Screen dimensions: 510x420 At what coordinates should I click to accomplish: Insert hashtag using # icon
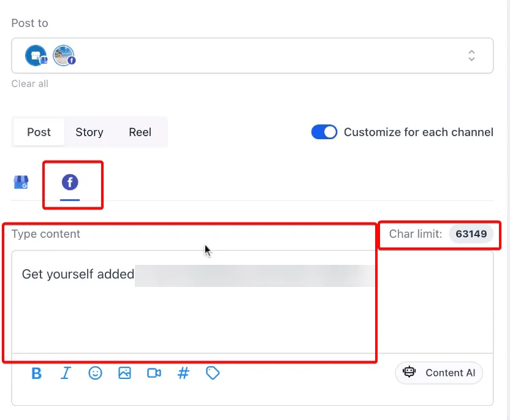pos(183,373)
